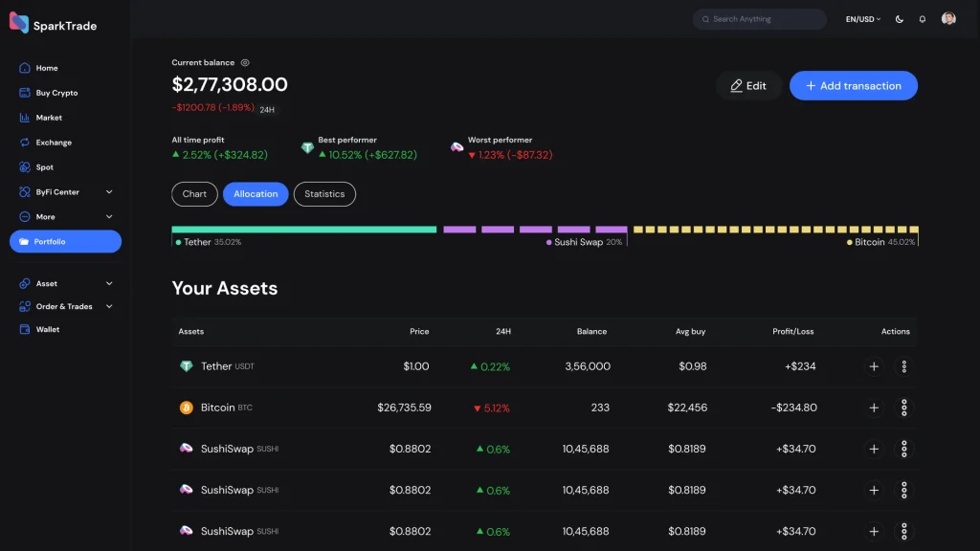Open notifications bell icon
Viewport: 980px width, 551px height.
tap(923, 19)
